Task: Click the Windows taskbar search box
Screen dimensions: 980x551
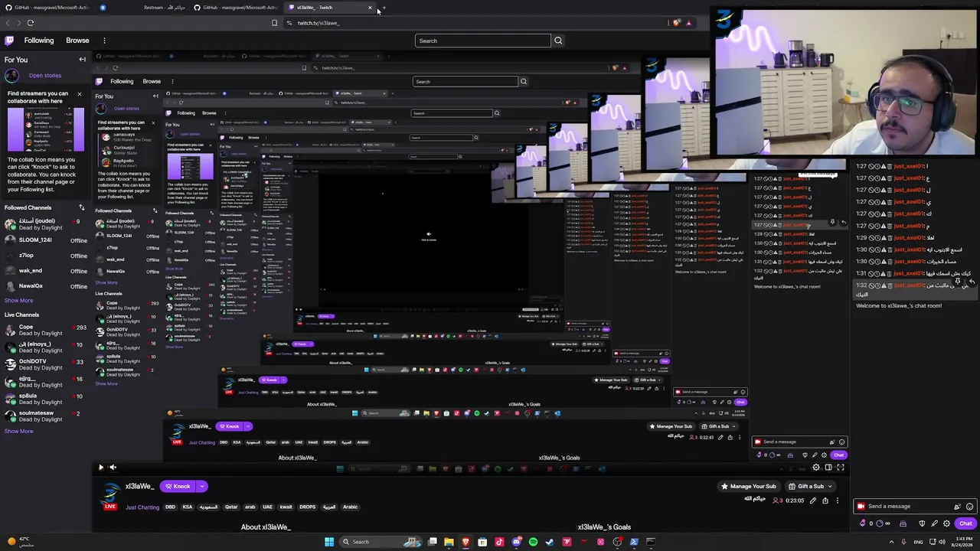Action: [381, 542]
